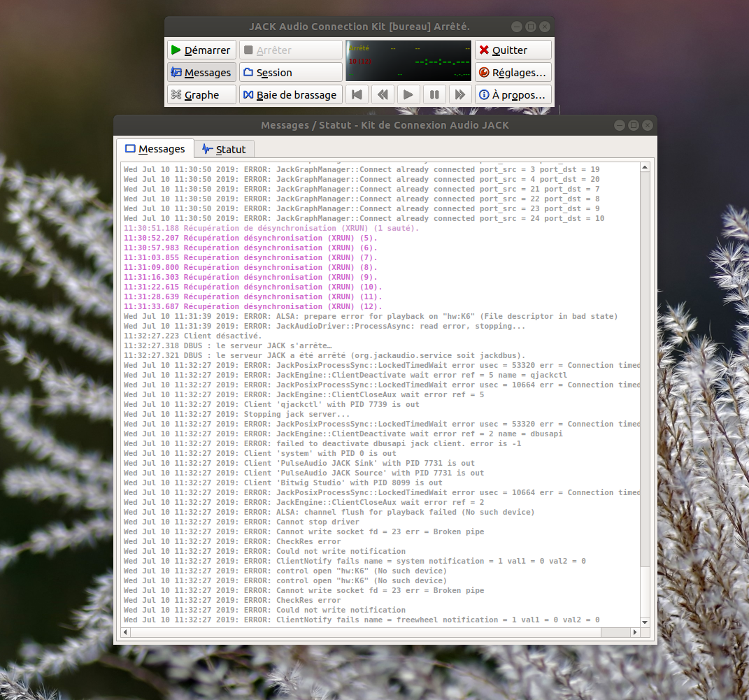Click the 'Bitwig Studio' client log line

tap(283, 483)
